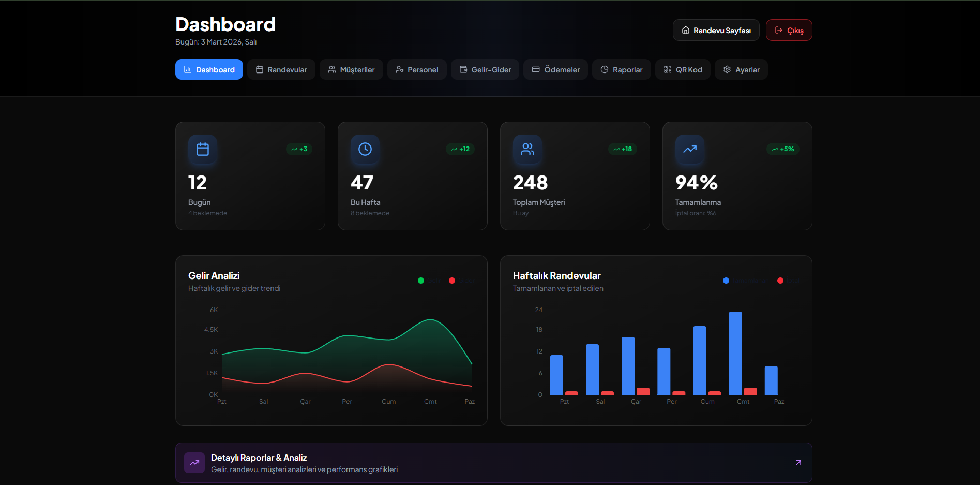Click the Randevu Sayfası button

tap(716, 30)
